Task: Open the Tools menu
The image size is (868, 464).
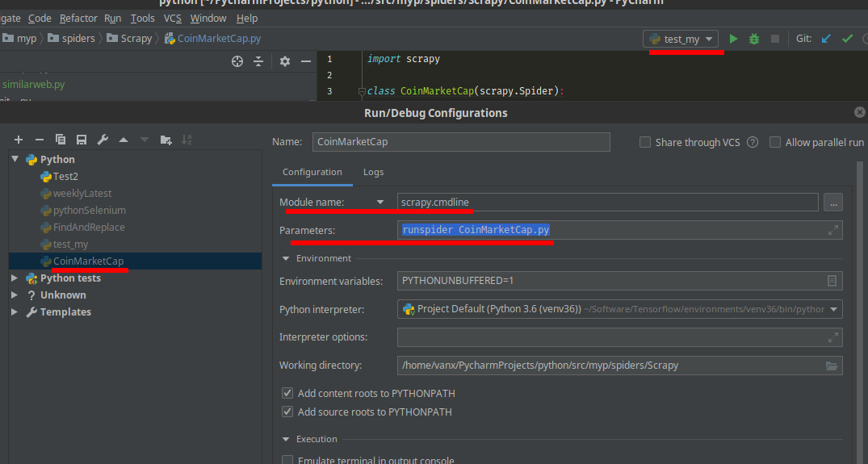Action: pyautogui.click(x=142, y=19)
